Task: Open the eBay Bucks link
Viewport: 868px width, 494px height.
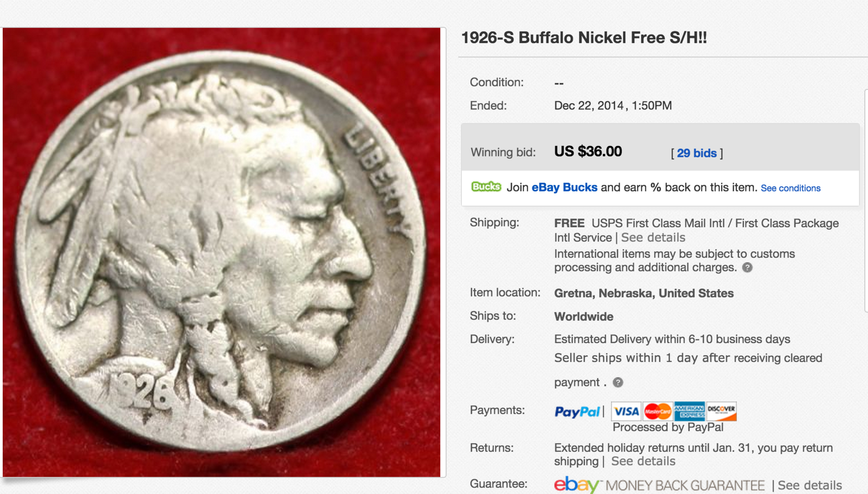Action: pos(564,187)
